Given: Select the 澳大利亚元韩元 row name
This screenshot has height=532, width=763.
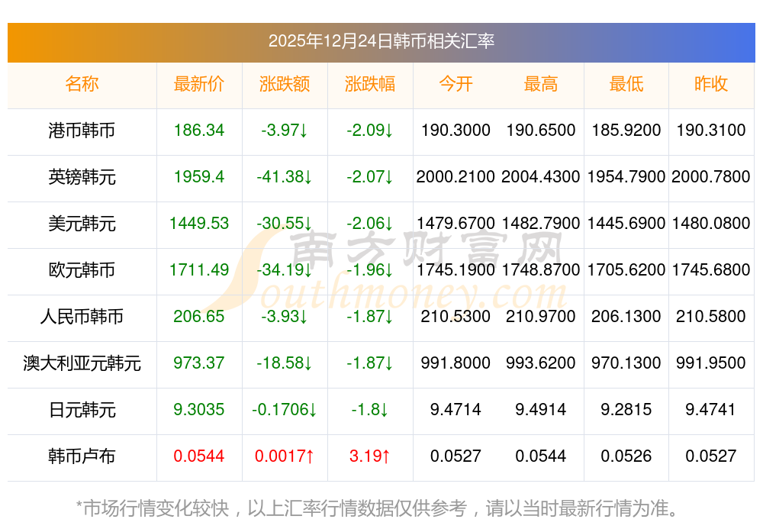Looking at the screenshot, I should pyautogui.click(x=82, y=363).
